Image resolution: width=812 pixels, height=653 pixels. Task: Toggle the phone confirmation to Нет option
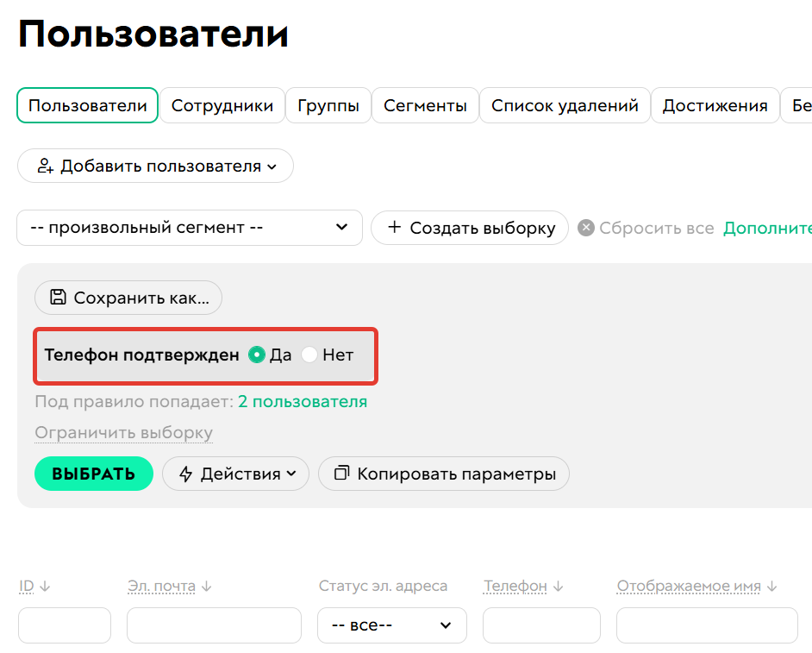[x=309, y=355]
